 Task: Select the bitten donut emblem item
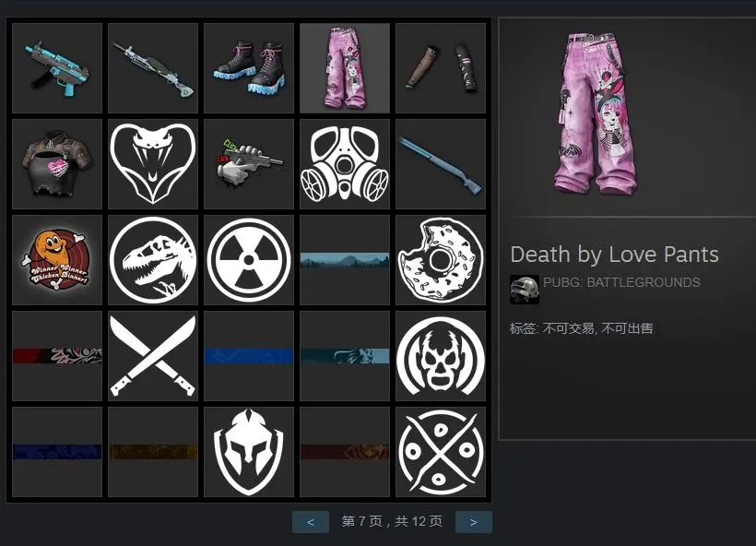(x=441, y=260)
